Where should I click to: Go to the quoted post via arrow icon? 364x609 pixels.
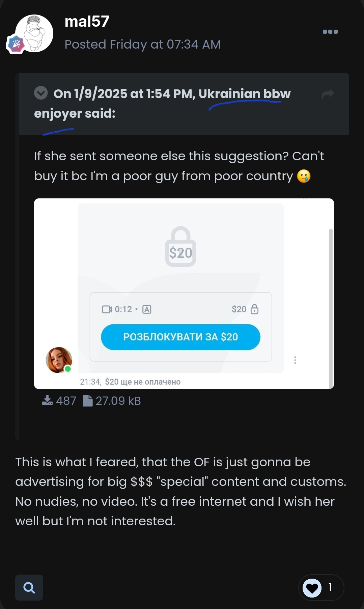328,94
